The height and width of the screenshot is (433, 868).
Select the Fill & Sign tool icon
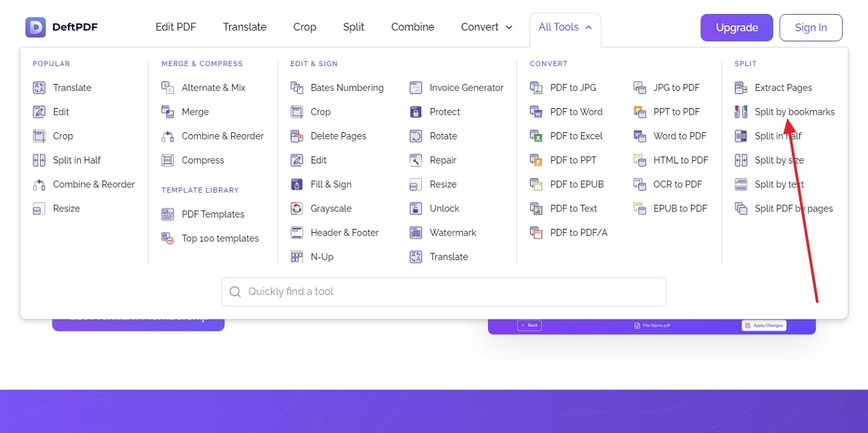click(x=296, y=184)
